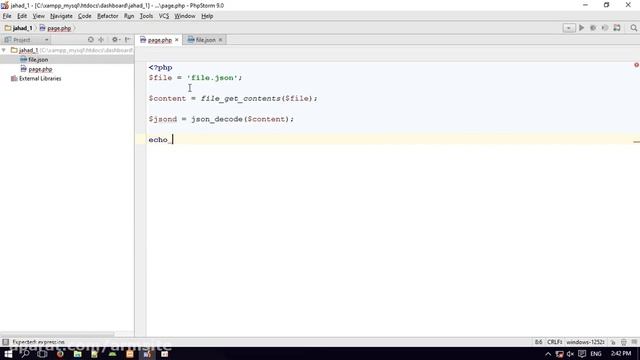
Task: Click the json_decode line in the editor
Action: pyautogui.click(x=221, y=119)
